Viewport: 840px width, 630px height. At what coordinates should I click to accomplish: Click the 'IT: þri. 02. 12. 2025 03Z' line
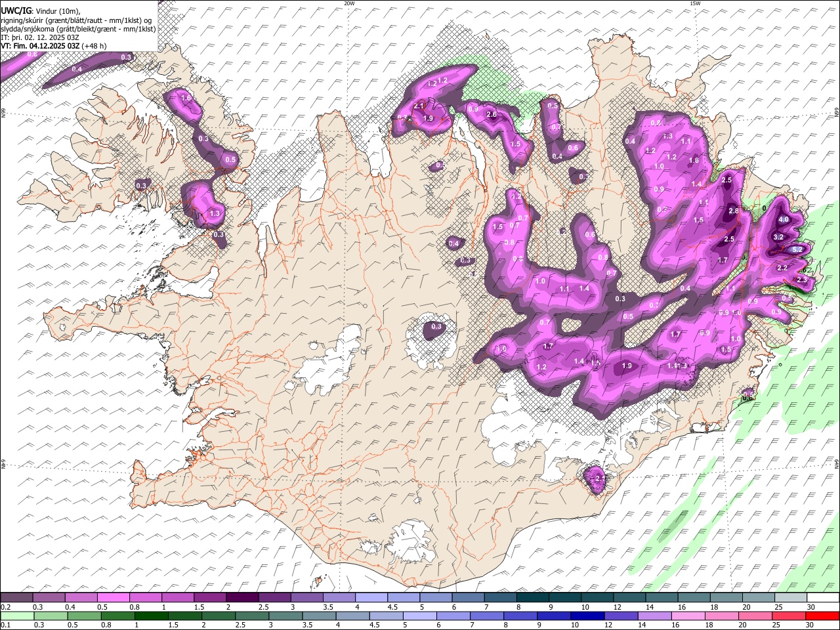[41, 37]
